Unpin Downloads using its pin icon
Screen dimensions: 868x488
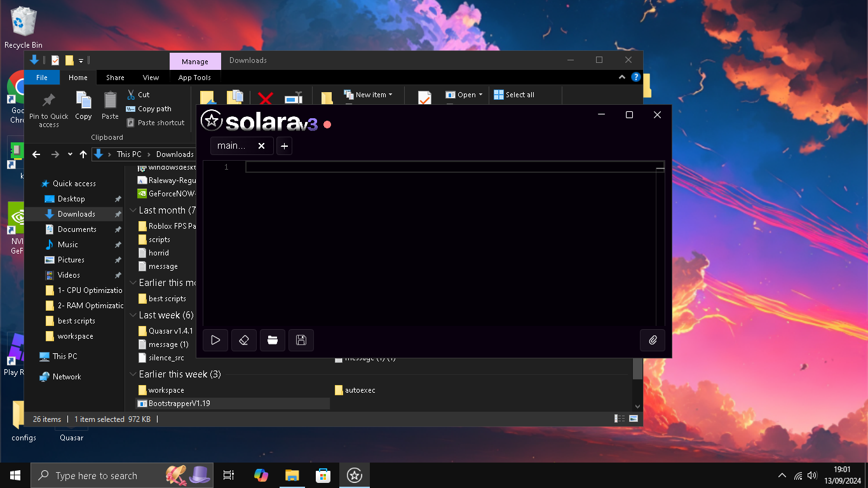point(118,214)
